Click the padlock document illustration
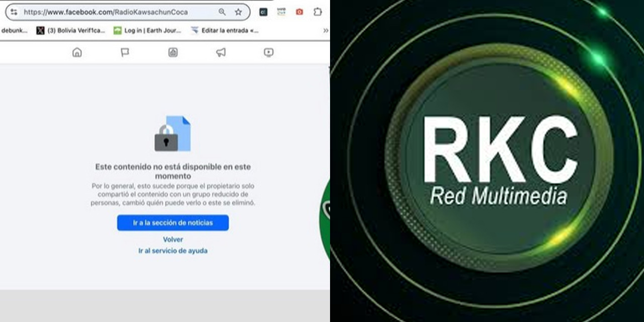The image size is (644, 322). coord(173,134)
